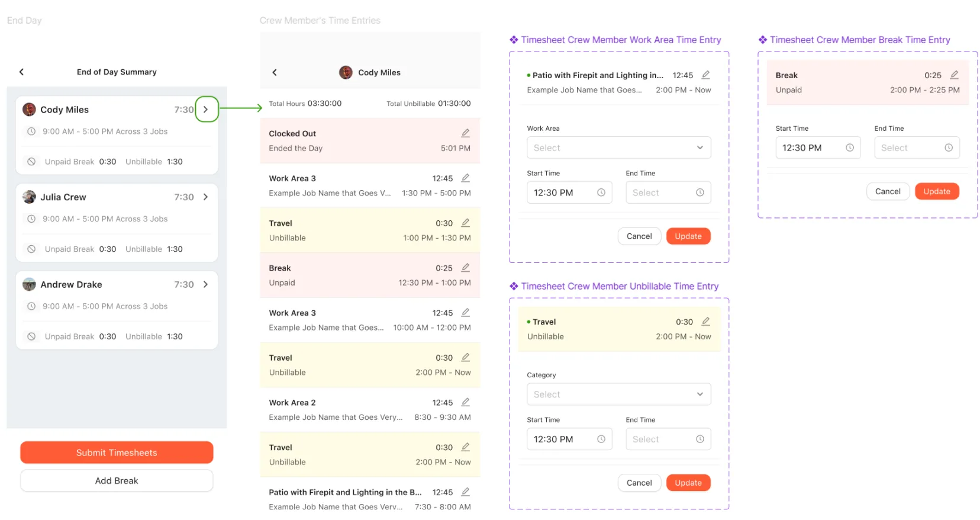
Task: Open the Work Area select dropdown
Action: [619, 148]
